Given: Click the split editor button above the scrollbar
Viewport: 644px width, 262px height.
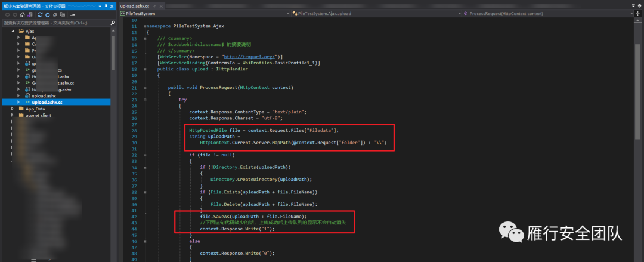Looking at the screenshot, I should pos(638,14).
